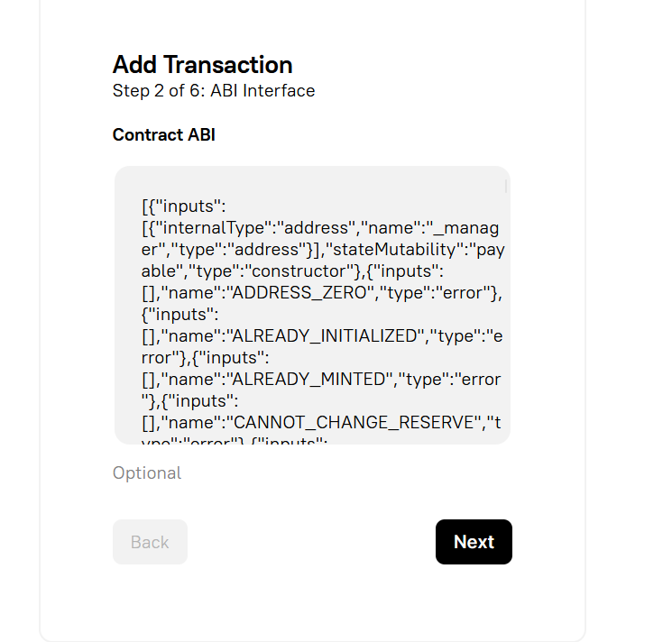Go back with the Back button
This screenshot has height=642, width=672.
(x=150, y=542)
